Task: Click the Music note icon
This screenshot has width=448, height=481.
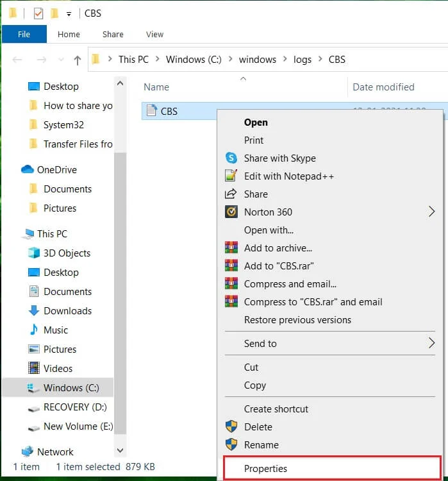Action: (x=34, y=330)
